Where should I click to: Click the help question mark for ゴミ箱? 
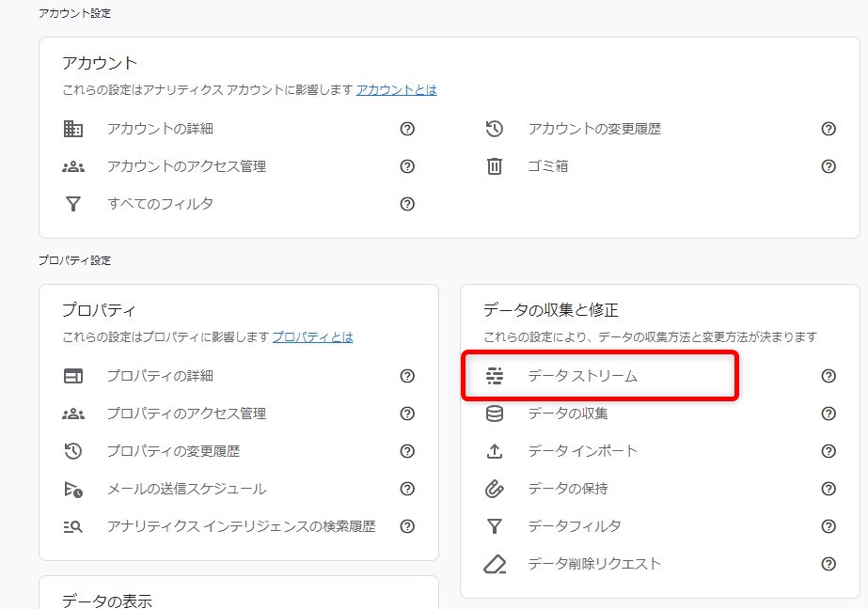tap(829, 166)
